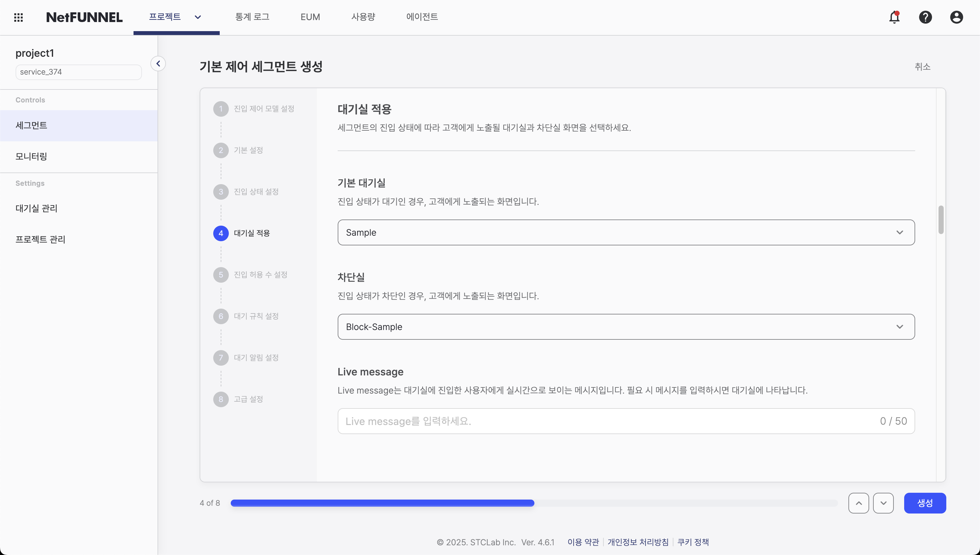Collapse the sidebar with the back arrow
The height and width of the screenshot is (555, 980).
coord(158,63)
